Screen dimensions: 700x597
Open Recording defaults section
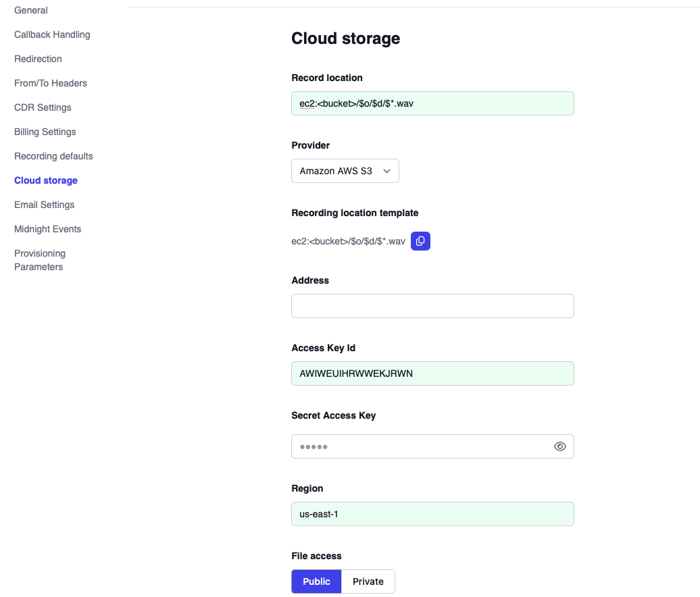pos(53,156)
